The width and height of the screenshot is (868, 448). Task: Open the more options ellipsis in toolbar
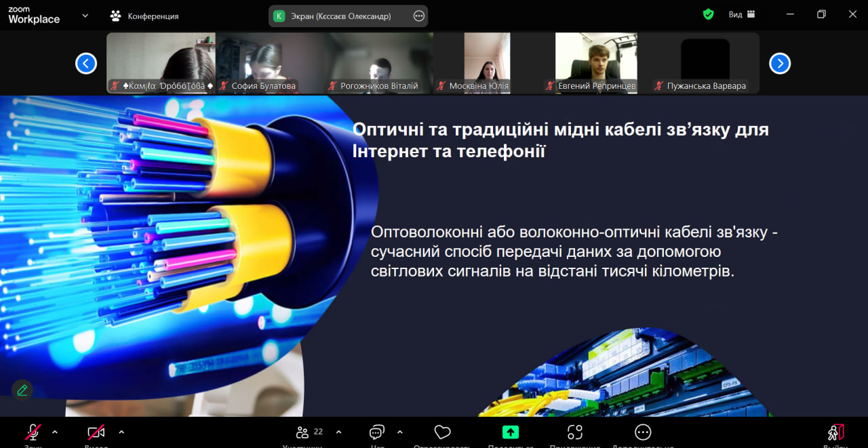coord(643,432)
